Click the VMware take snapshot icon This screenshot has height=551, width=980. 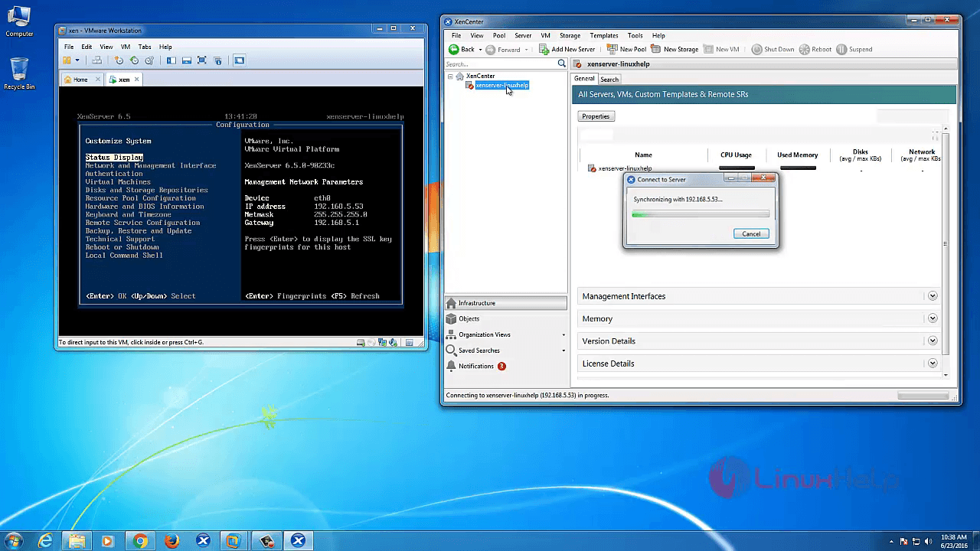pos(119,60)
